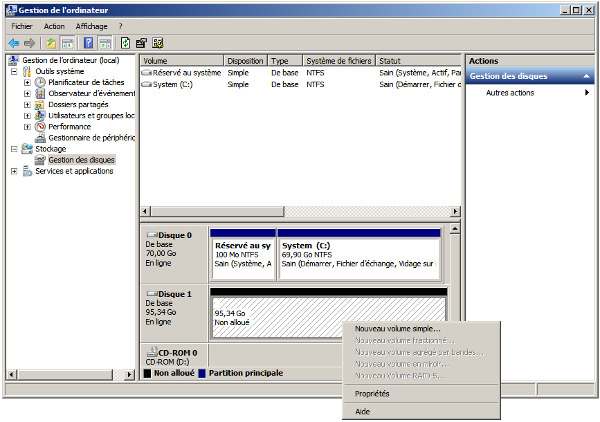This screenshot has width=600, height=422.
Task: Toggle the show/hide Action pane icon
Action: [x=105, y=43]
